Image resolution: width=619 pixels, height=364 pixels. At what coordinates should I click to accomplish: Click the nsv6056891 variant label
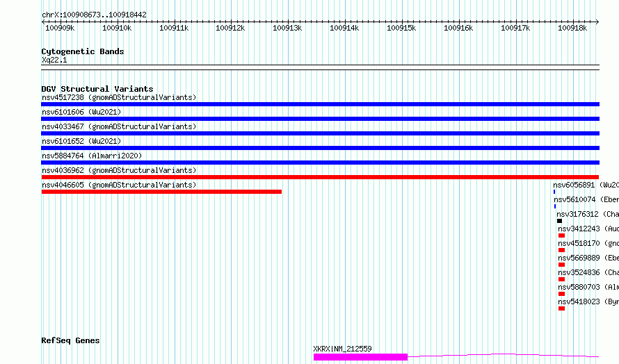[574, 185]
